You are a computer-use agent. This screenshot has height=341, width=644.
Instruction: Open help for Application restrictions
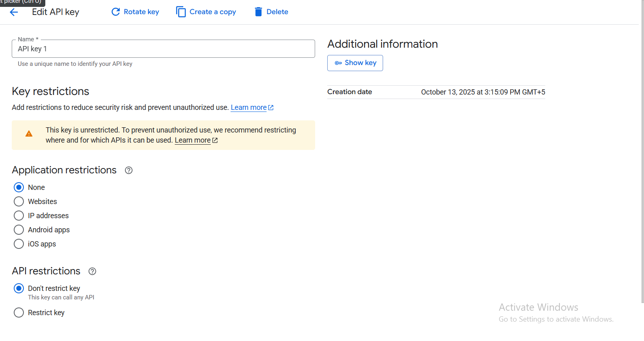pyautogui.click(x=129, y=170)
